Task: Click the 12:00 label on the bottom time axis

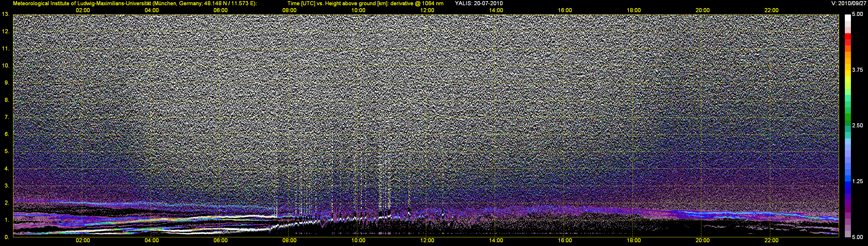Action: (x=427, y=240)
